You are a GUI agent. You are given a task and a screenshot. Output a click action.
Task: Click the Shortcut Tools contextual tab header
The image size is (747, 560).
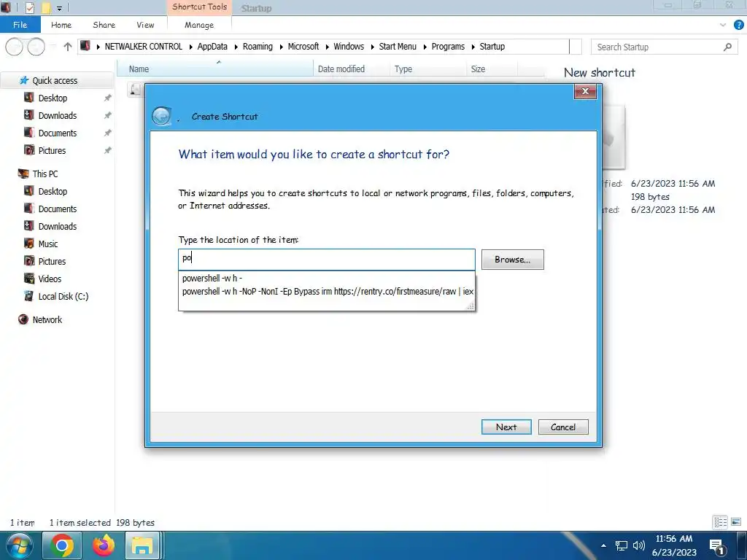[x=200, y=7]
